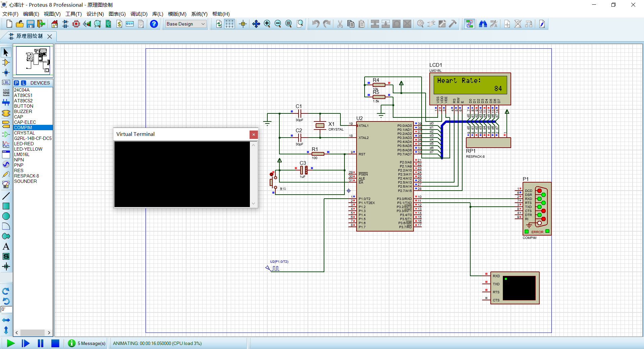Image resolution: width=644 pixels, height=349 pixels.
Task: Rotate clockwise using the rotation icon
Action: 6,291
